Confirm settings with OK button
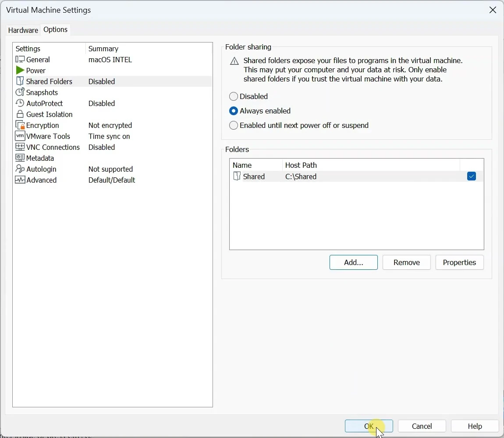Image resolution: width=504 pixels, height=438 pixels. click(x=369, y=426)
